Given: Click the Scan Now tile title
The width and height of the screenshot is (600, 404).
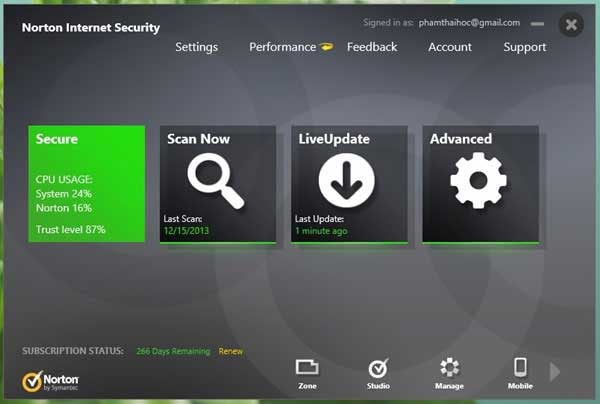Looking at the screenshot, I should tap(198, 139).
